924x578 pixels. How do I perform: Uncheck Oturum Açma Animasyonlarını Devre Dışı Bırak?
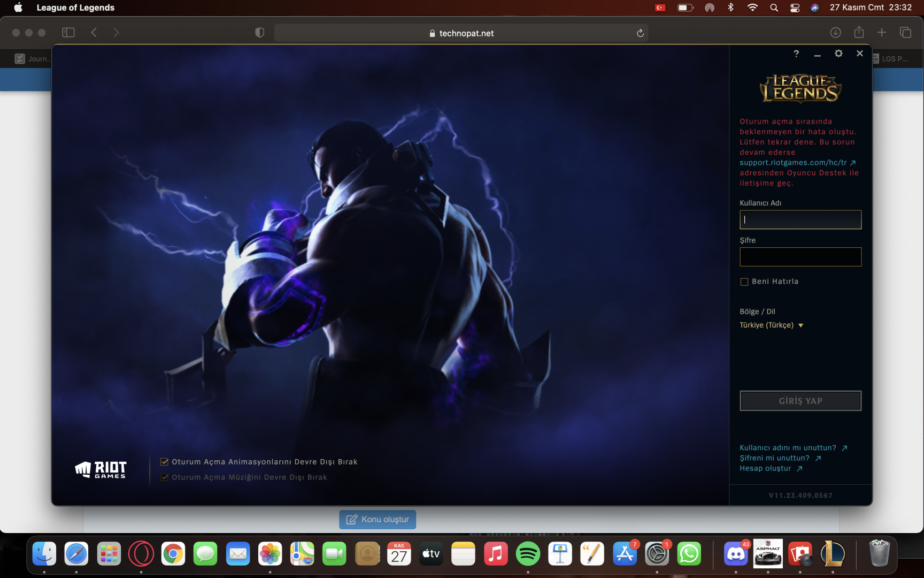point(165,462)
